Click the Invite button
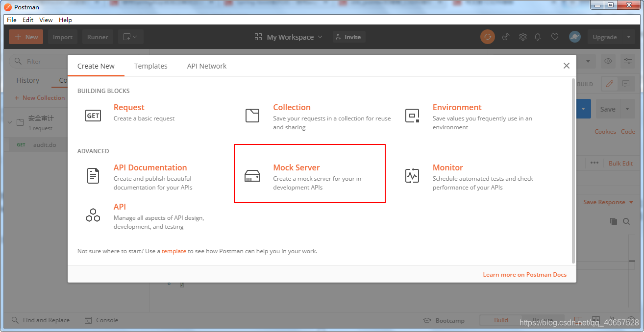Viewport: 644px width, 332px height. pos(349,37)
